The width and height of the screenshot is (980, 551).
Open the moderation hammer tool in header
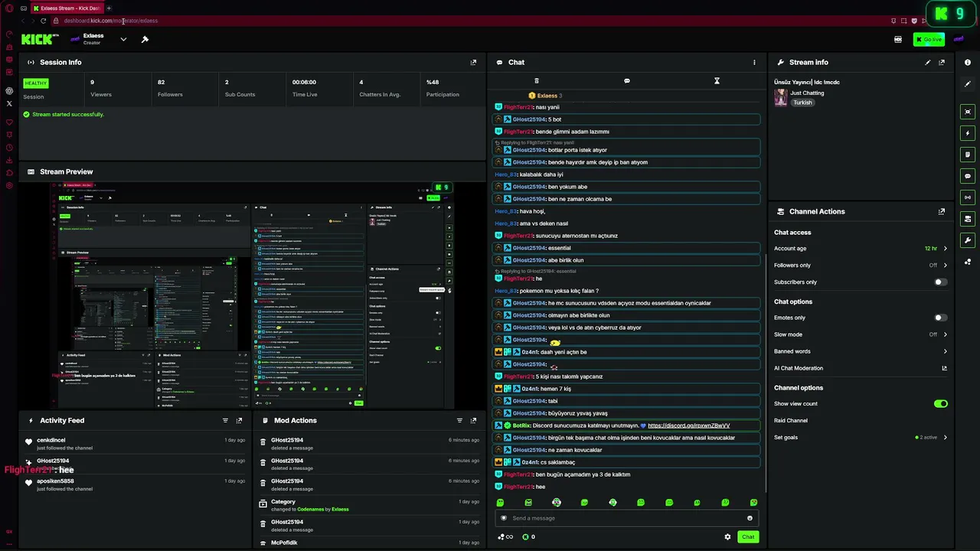145,39
